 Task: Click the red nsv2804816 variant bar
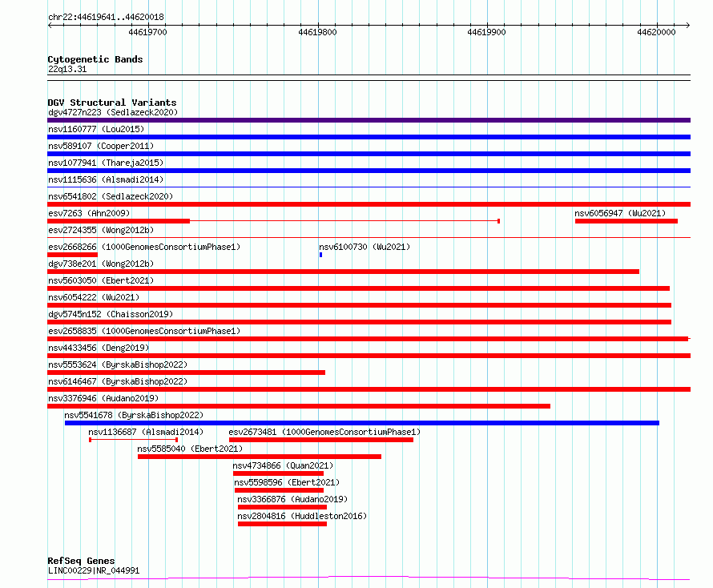click(282, 524)
